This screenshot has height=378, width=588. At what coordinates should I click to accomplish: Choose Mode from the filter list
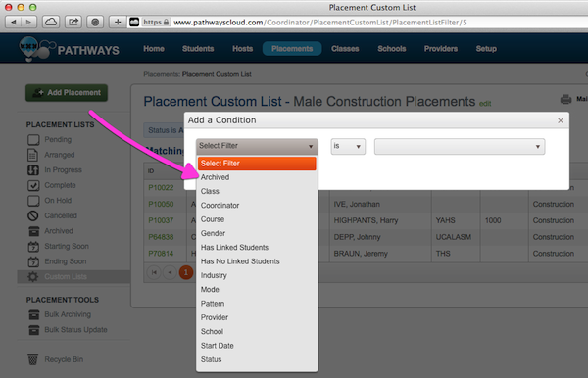tap(257, 290)
